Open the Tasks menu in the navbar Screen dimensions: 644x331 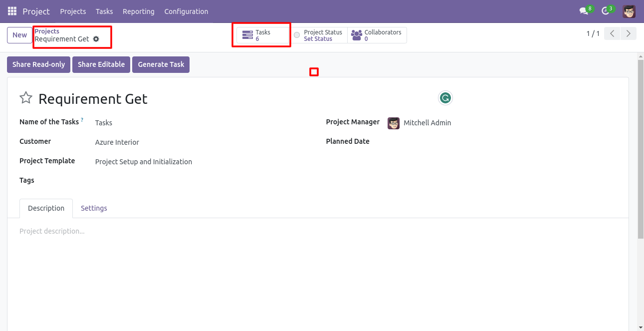pyautogui.click(x=104, y=11)
